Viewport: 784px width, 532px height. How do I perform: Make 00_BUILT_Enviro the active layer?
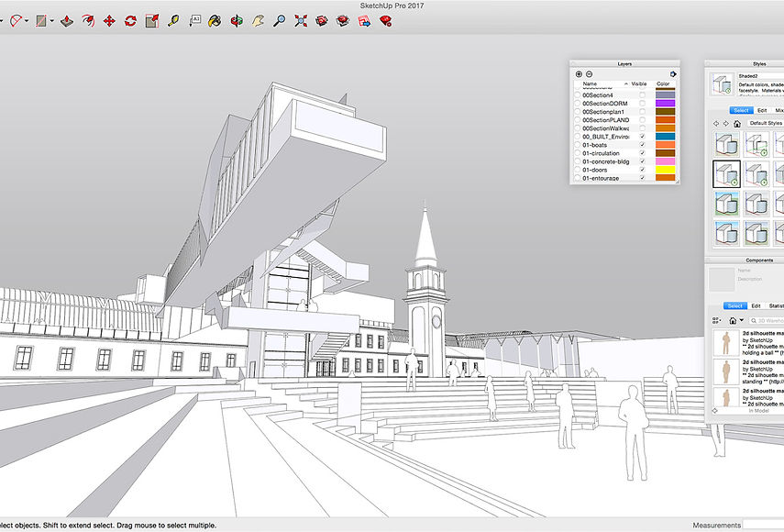578,137
